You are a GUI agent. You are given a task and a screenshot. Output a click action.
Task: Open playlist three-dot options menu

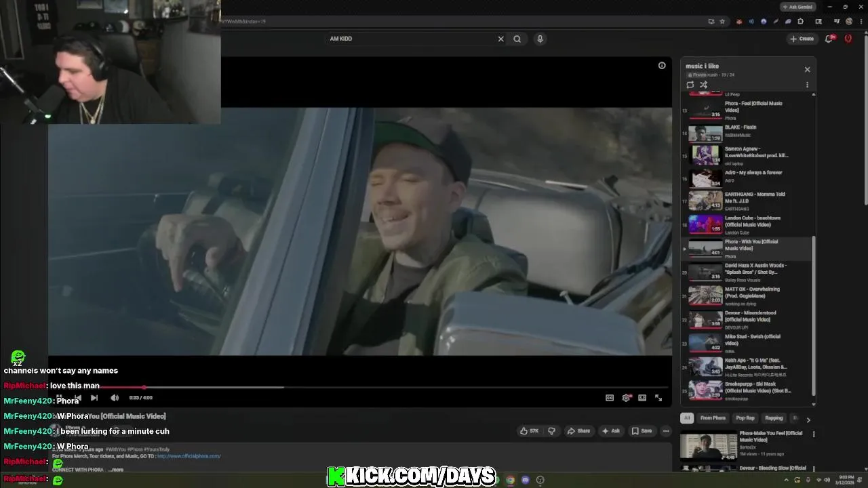click(x=807, y=85)
